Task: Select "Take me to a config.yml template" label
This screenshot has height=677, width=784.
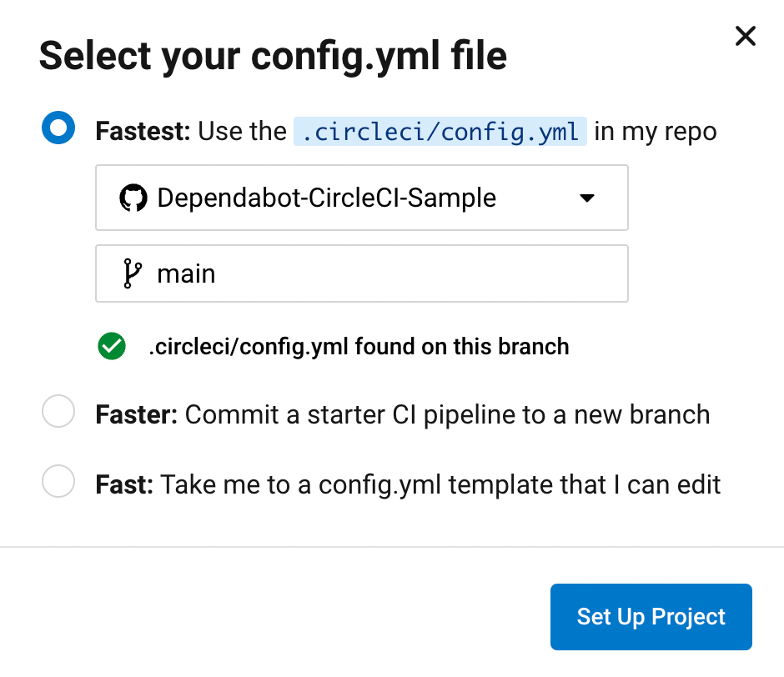Action: coord(440,484)
